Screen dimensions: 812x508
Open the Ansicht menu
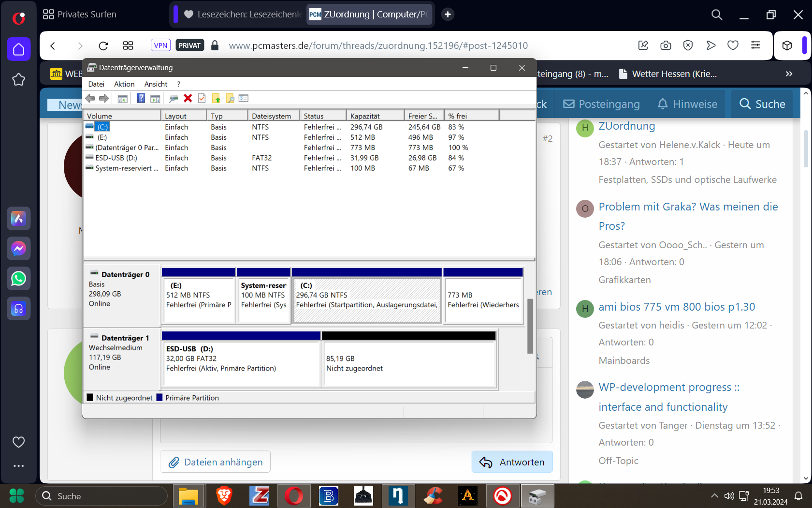tap(156, 84)
